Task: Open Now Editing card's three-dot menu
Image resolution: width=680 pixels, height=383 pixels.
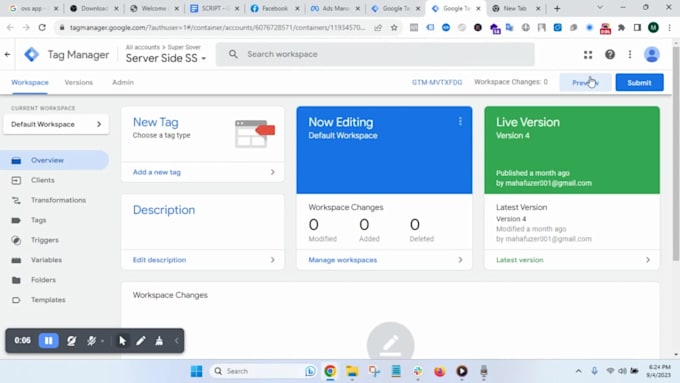Action: [460, 122]
